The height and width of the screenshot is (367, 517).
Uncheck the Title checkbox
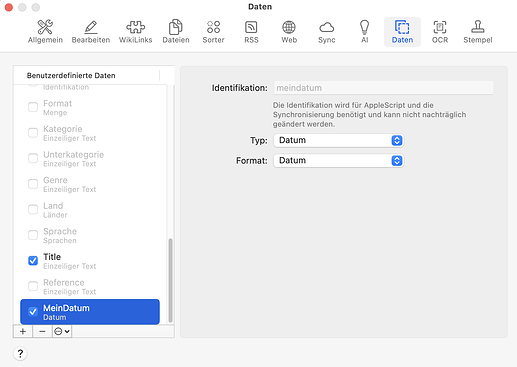33,261
